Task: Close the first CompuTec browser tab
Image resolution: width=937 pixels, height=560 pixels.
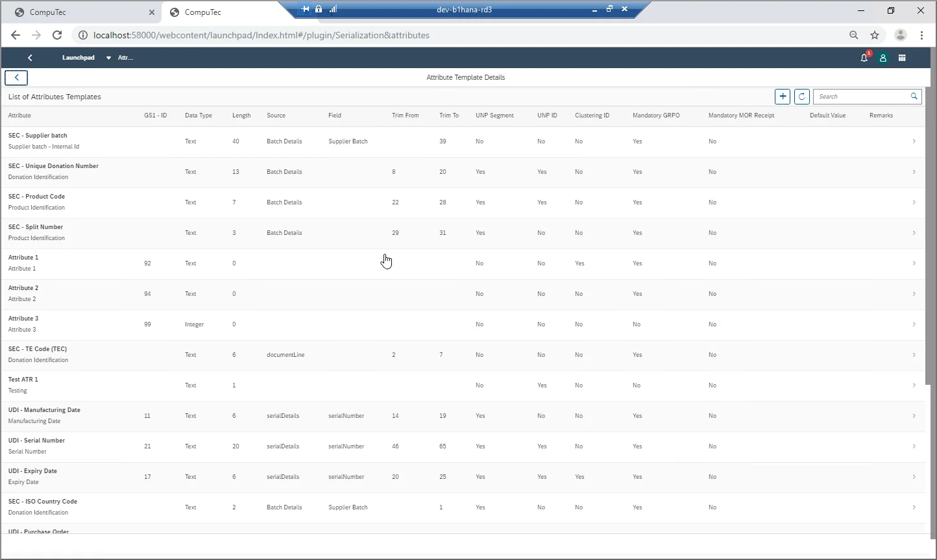Action: [x=152, y=12]
